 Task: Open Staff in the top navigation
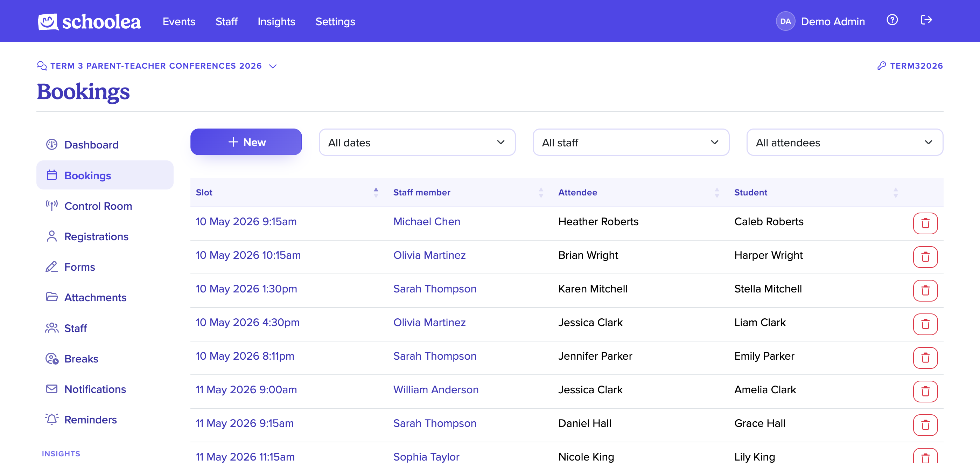(x=226, y=22)
